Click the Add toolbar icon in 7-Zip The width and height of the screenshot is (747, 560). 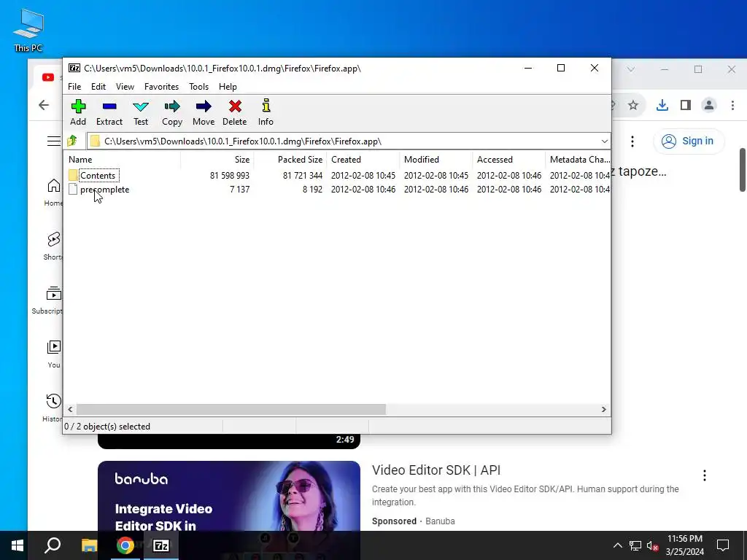[78, 112]
